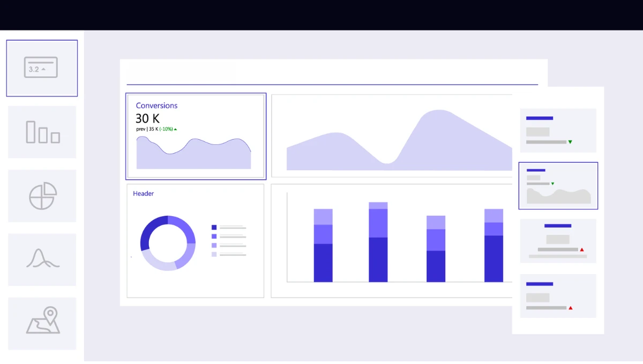This screenshot has width=643, height=364.
Task: Click green triangle in top right-panel template
Action: point(570,142)
